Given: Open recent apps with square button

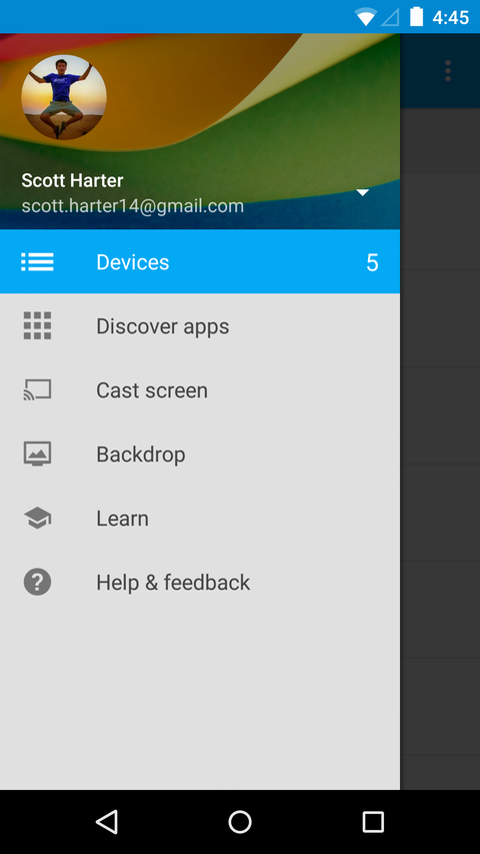Looking at the screenshot, I should click(x=373, y=822).
